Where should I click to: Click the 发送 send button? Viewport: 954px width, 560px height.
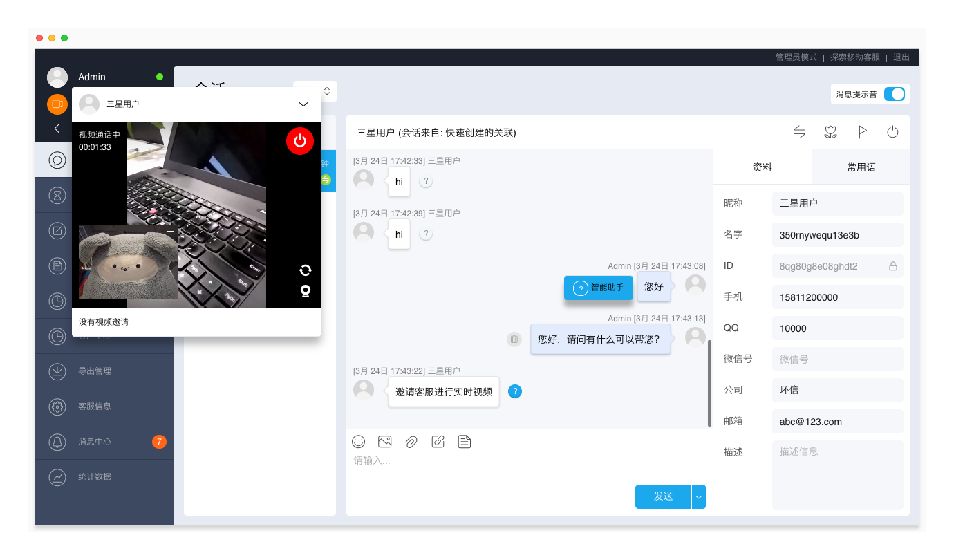pyautogui.click(x=662, y=496)
